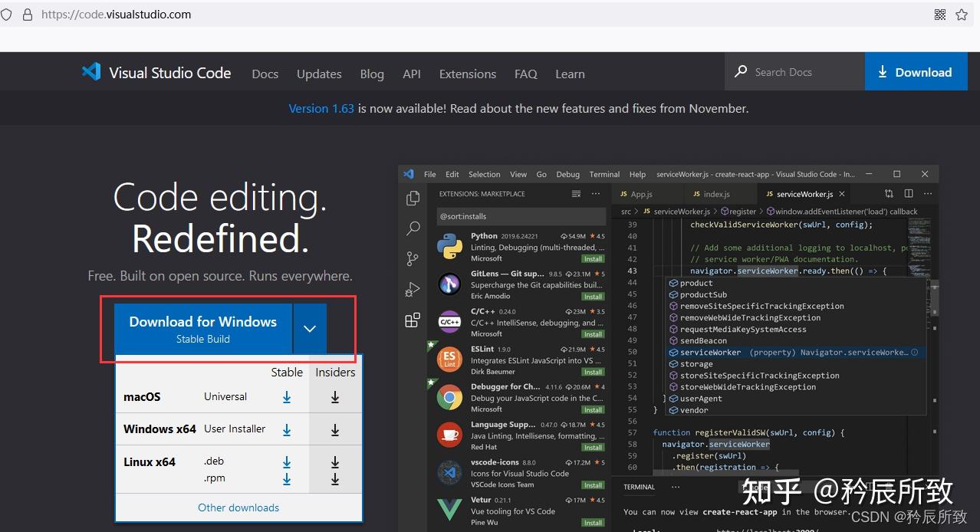This screenshot has width=980, height=532.
Task: Click the ESLint extension icon
Action: pos(449,358)
